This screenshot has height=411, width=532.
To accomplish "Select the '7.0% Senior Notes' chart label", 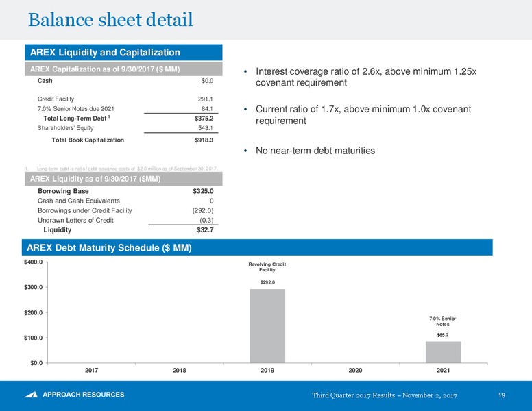I will coord(443,321).
